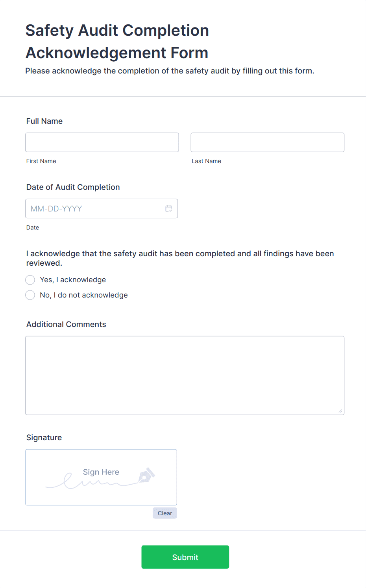Focus the MM-DD-YYYY date input
366x588 pixels.
point(91,209)
